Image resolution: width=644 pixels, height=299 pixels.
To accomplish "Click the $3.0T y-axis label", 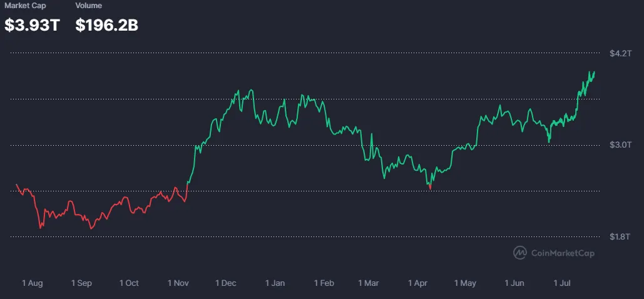I will coord(620,144).
